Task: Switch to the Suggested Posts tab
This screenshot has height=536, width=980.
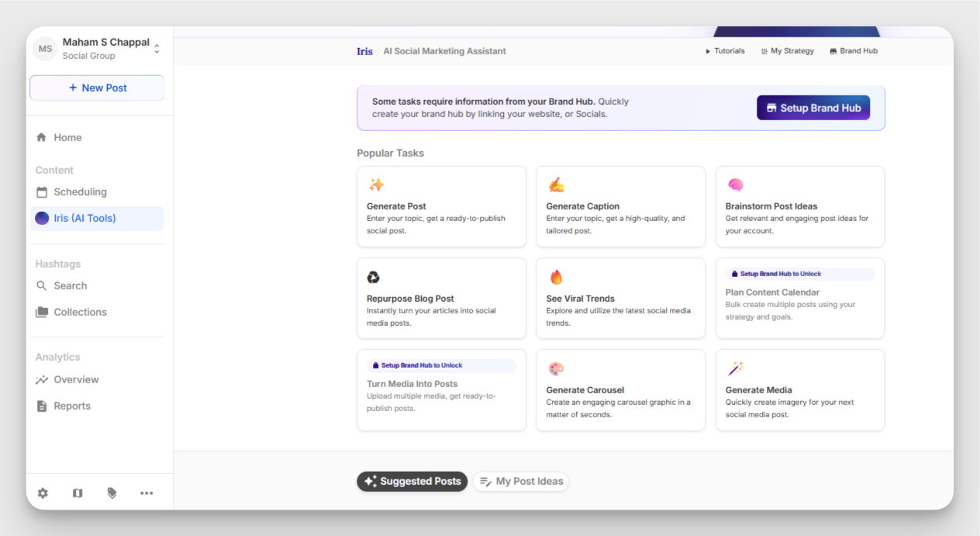Action: [x=412, y=481]
